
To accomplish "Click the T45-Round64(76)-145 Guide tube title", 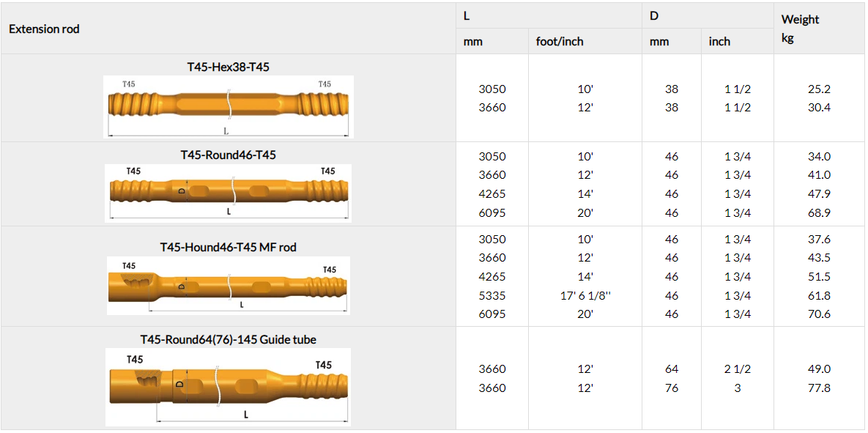I will (x=228, y=339).
